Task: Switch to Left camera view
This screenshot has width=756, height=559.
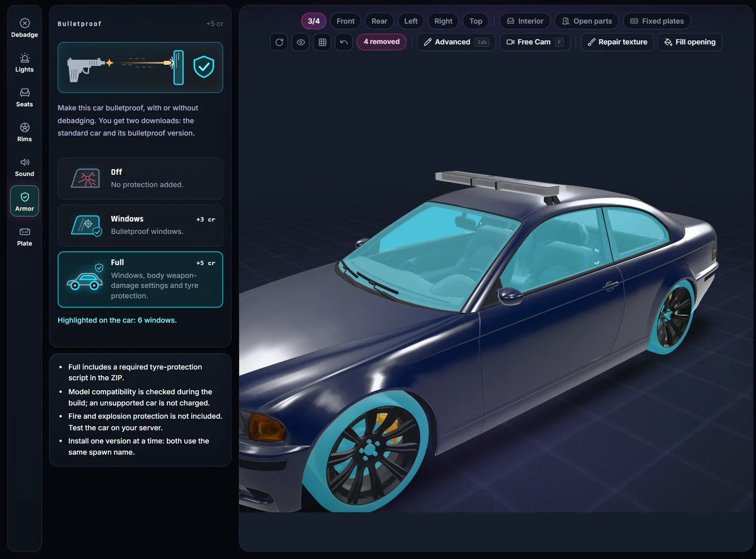Action: [x=411, y=21]
